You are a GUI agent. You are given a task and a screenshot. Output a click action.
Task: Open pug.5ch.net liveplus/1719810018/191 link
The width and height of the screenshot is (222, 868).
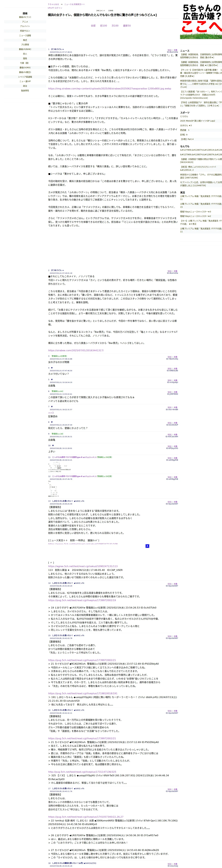83,693
